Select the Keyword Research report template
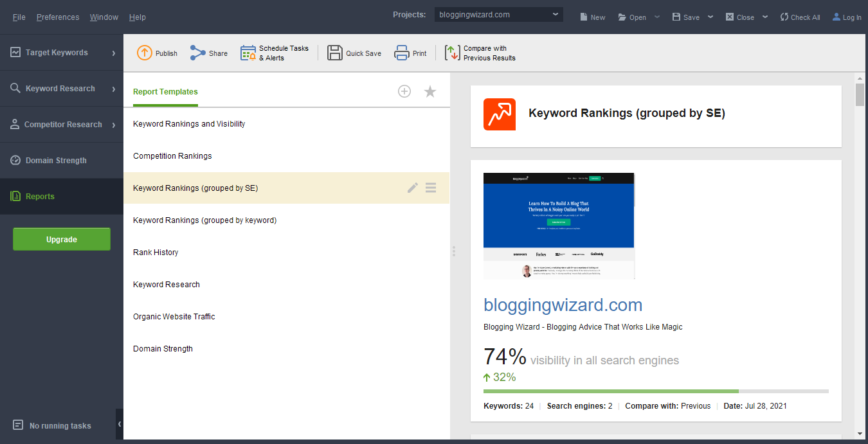The width and height of the screenshot is (868, 444). 286,285
